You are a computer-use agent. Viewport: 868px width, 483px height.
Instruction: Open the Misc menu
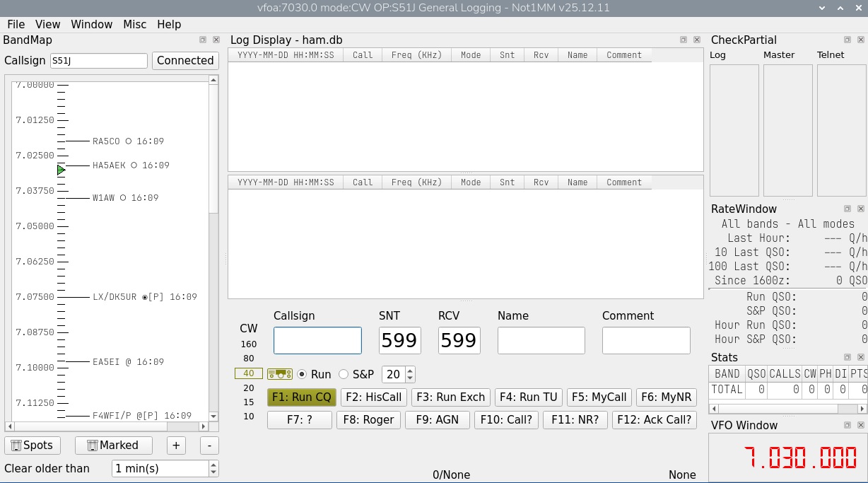(134, 24)
